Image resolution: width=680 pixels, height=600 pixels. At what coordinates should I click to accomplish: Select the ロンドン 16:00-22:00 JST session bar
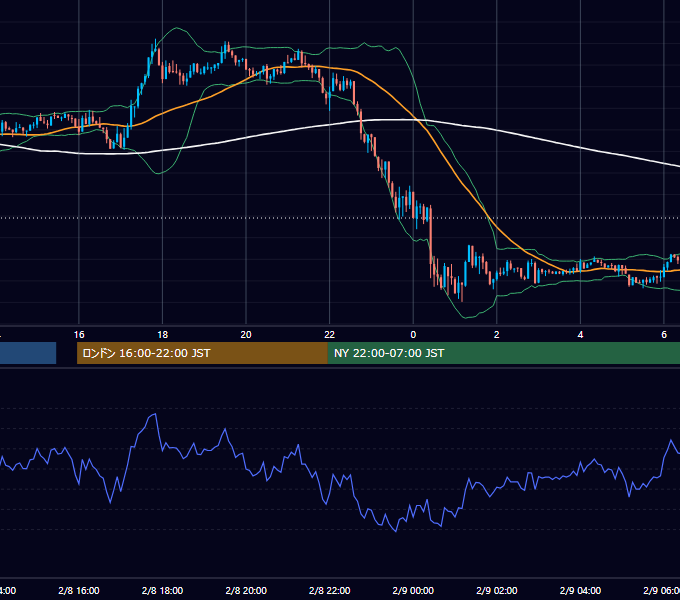click(202, 353)
